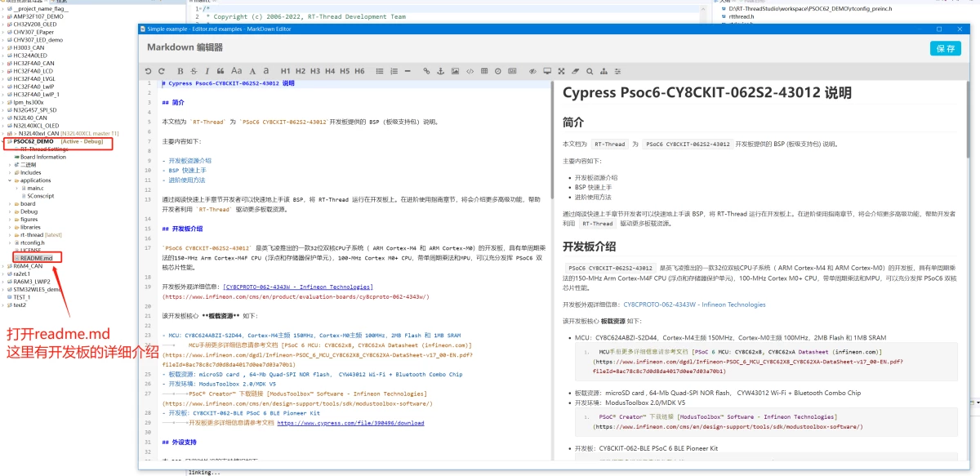The width and height of the screenshot is (980, 476).
Task: Collapse the applications folder in project tree
Action: click(x=11, y=180)
